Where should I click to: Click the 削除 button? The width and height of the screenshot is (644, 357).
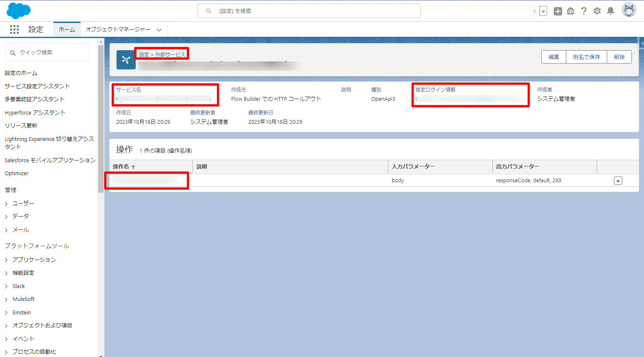tap(619, 57)
